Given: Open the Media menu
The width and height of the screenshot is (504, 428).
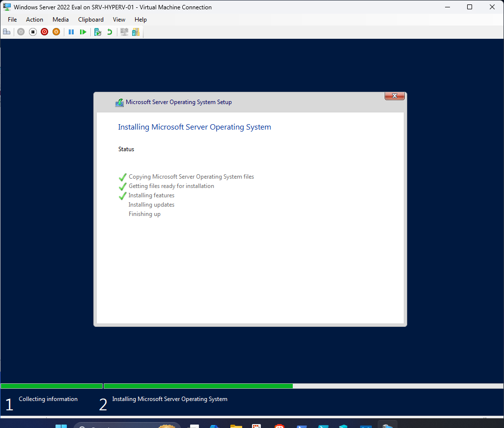Looking at the screenshot, I should tap(60, 20).
